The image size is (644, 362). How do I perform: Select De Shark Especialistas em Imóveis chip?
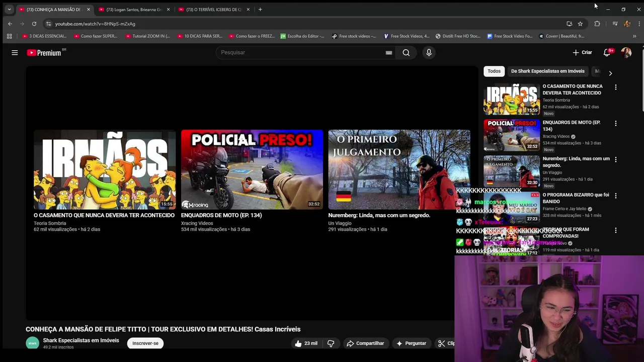(x=547, y=71)
